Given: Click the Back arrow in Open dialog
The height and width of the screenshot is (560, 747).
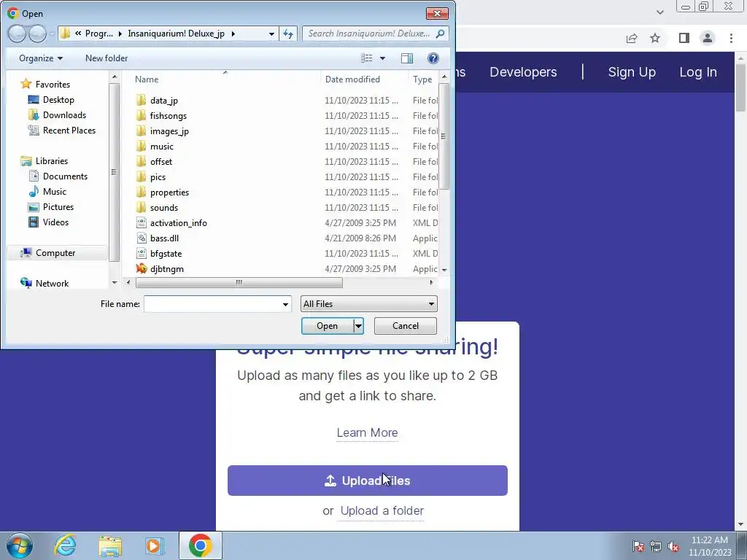Looking at the screenshot, I should (17, 34).
